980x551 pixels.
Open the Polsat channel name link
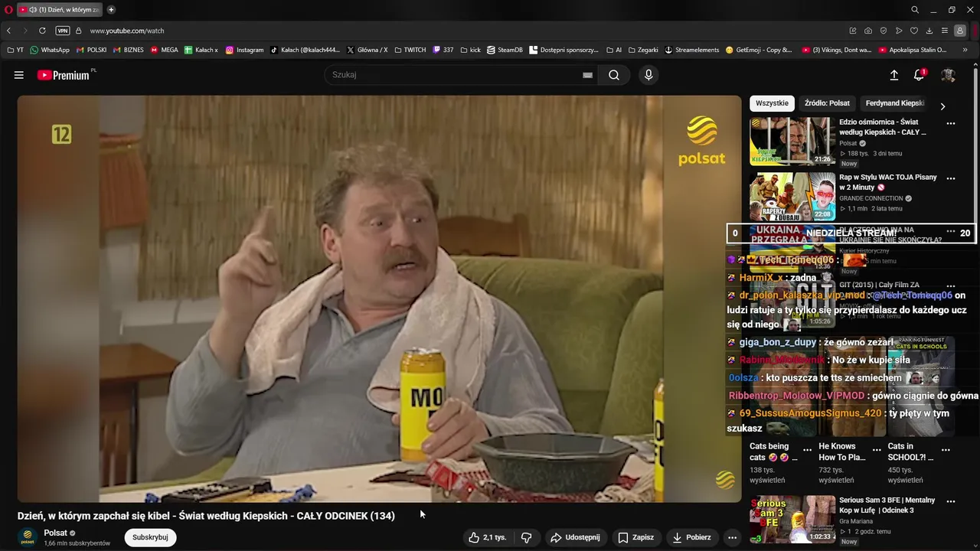point(55,533)
